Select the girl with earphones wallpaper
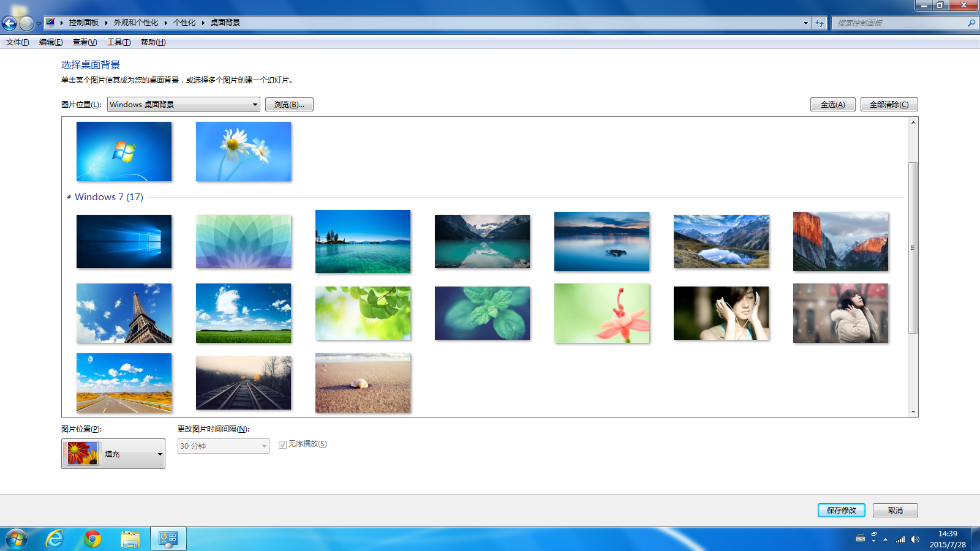980x551 pixels. [x=721, y=313]
